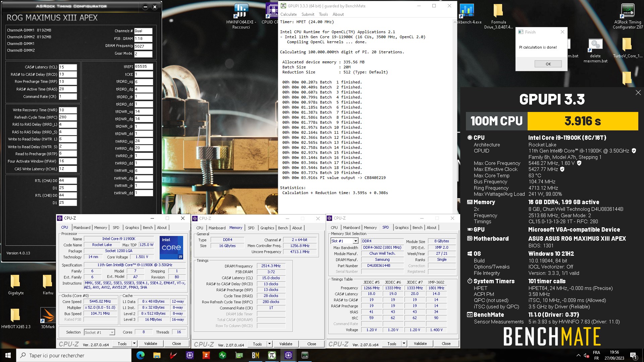Open the TurboV_Core folder icon
The width and height of the screenshot is (644, 362).
point(628,48)
